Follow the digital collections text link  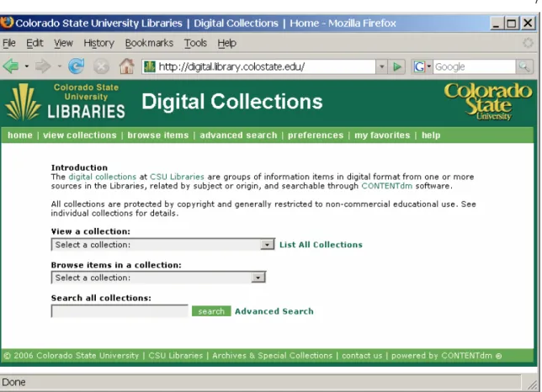(x=103, y=177)
